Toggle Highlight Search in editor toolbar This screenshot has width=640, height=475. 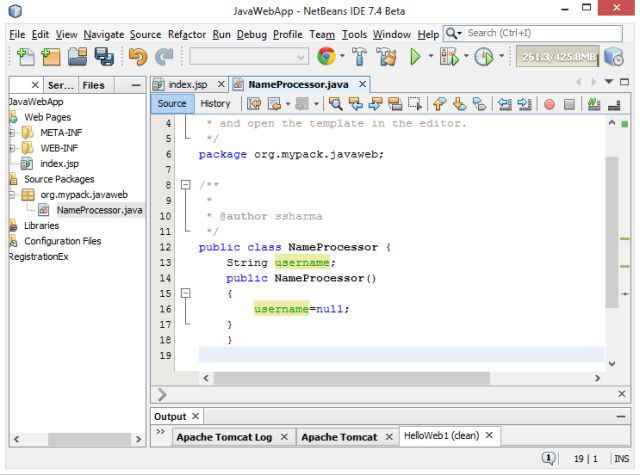395,104
